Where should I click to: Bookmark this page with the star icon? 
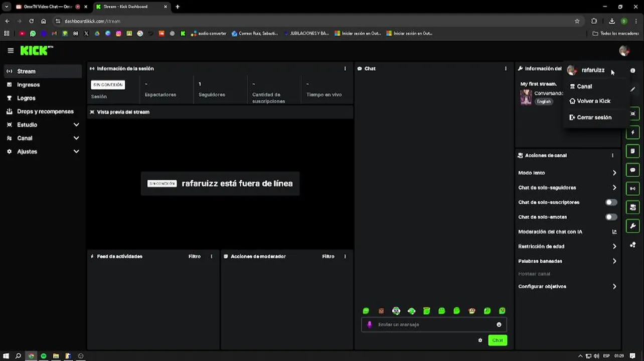tap(577, 21)
